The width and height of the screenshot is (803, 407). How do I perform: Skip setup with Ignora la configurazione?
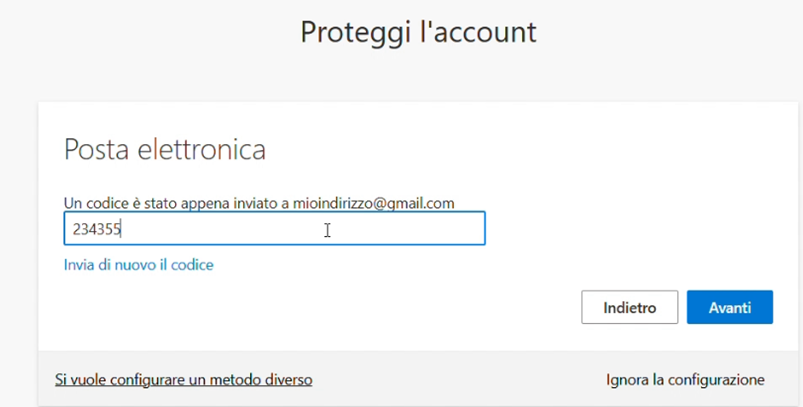click(x=685, y=380)
